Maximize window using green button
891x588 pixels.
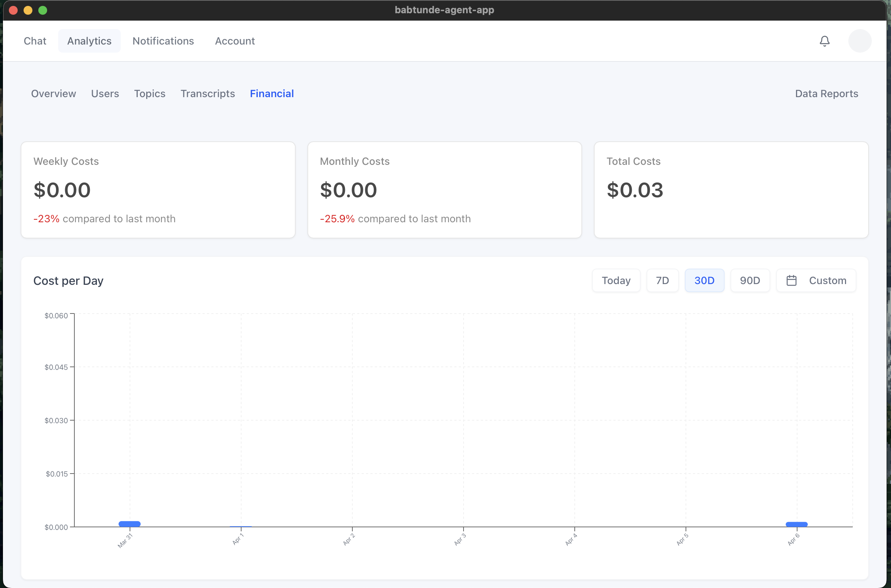[x=43, y=10]
